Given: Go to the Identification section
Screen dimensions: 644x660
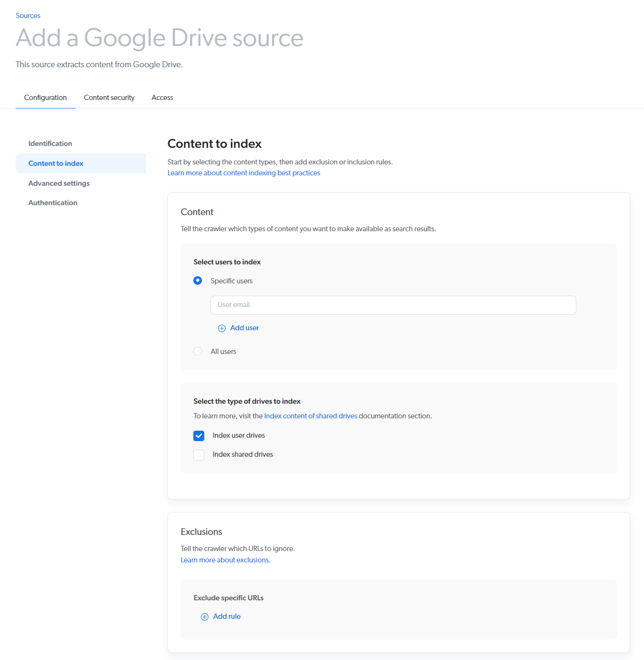Looking at the screenshot, I should [50, 144].
